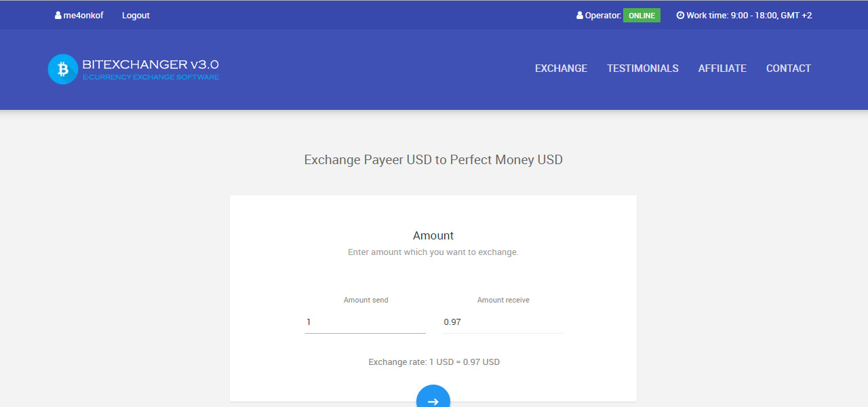Click the user profile icon beside me4onkof
Image resolution: width=868 pixels, height=407 pixels.
(x=58, y=15)
